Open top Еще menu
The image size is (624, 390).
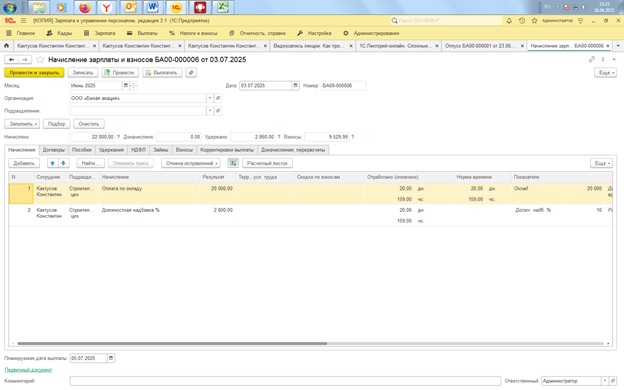click(x=605, y=73)
